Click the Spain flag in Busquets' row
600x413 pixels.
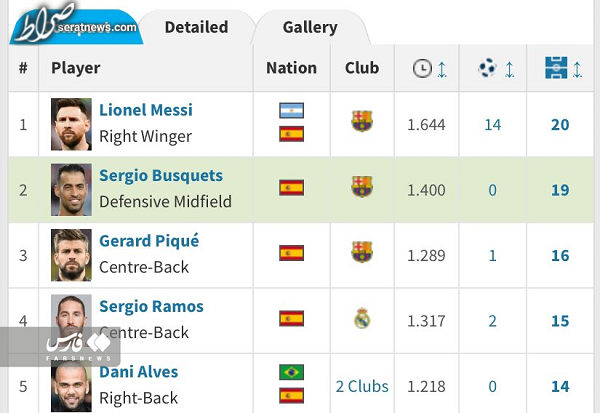(292, 188)
